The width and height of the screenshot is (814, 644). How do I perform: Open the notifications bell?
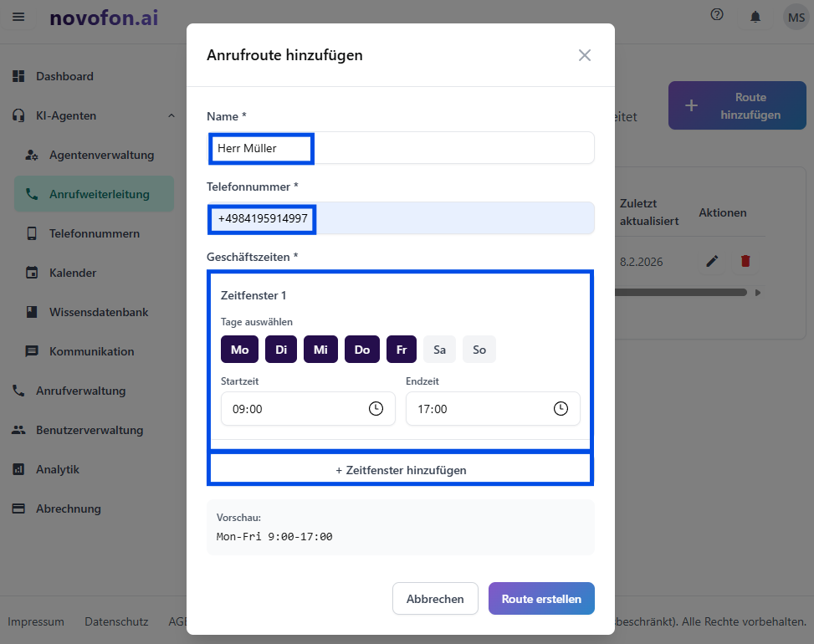[x=755, y=17]
